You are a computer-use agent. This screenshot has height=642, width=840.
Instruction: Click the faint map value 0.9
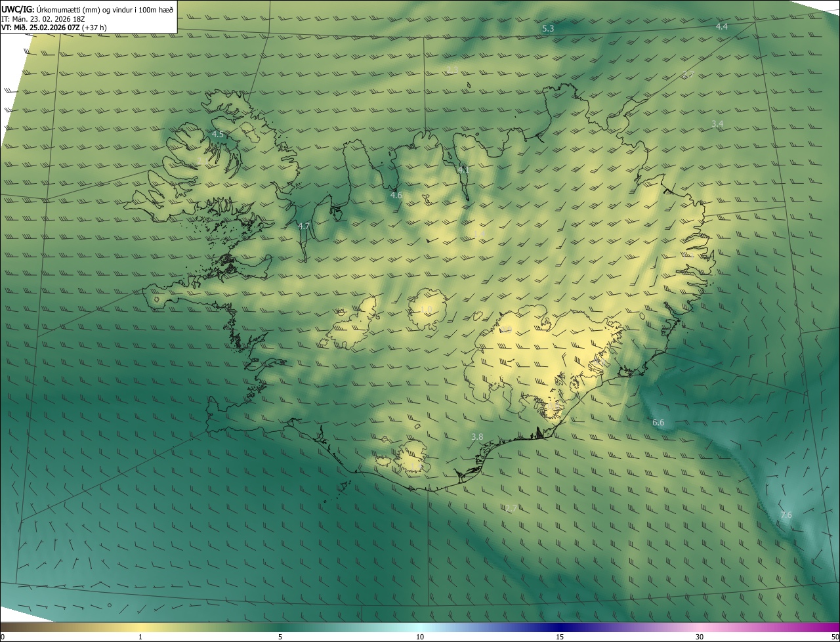(x=506, y=330)
